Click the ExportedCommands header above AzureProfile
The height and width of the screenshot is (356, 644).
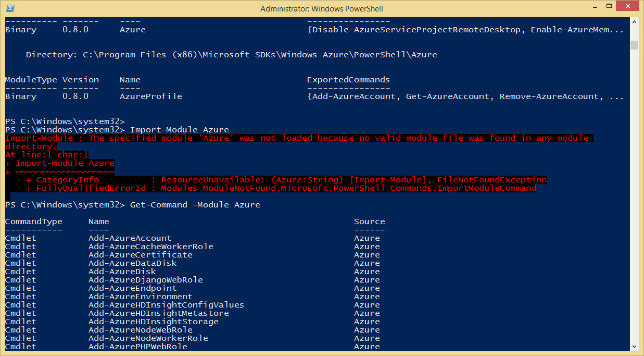click(349, 80)
